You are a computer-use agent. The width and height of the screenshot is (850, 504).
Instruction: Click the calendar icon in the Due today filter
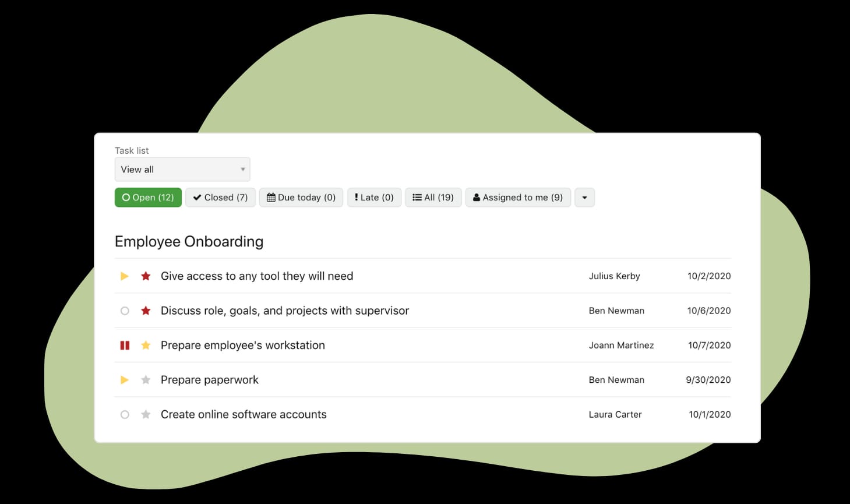[271, 197]
